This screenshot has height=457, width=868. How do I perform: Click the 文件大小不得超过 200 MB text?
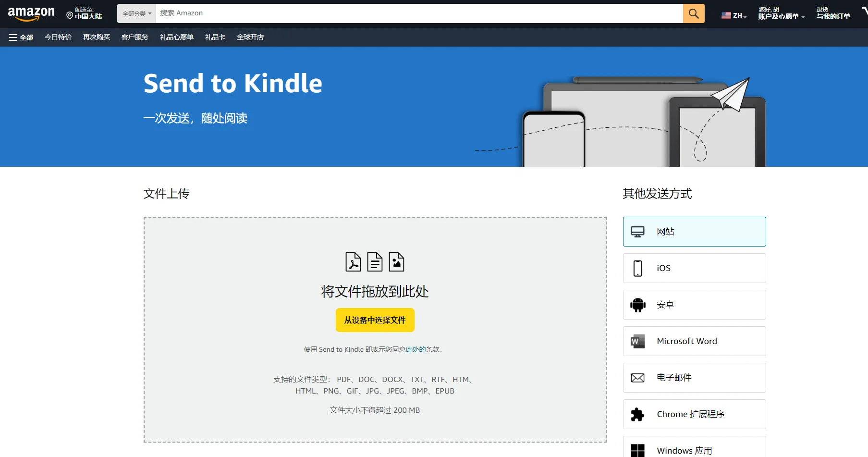click(x=375, y=410)
